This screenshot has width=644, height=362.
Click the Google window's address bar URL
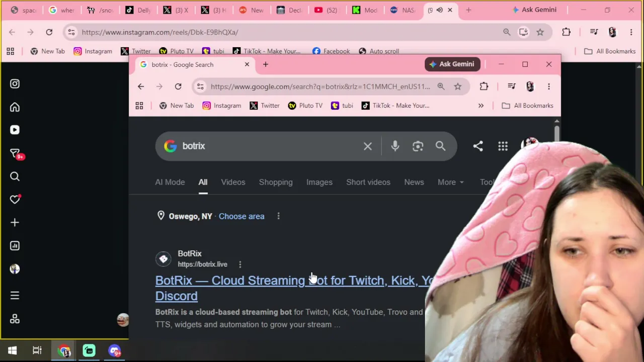pyautogui.click(x=320, y=86)
